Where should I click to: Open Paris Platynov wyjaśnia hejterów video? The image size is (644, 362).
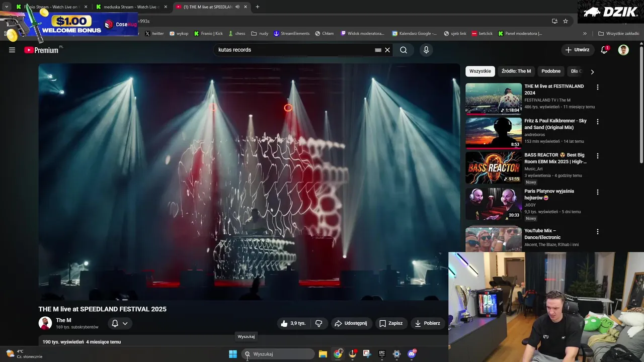point(494,204)
